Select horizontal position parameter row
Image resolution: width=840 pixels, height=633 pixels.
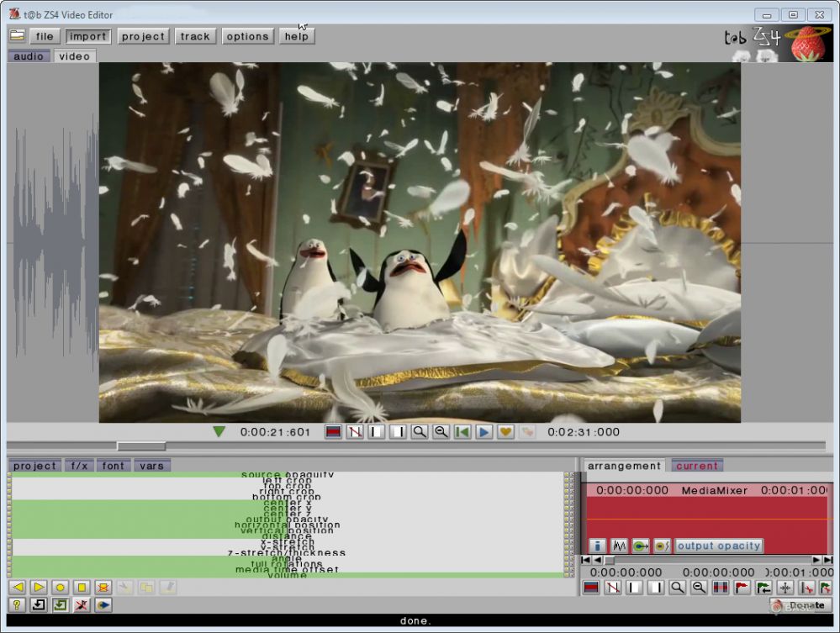point(287,525)
